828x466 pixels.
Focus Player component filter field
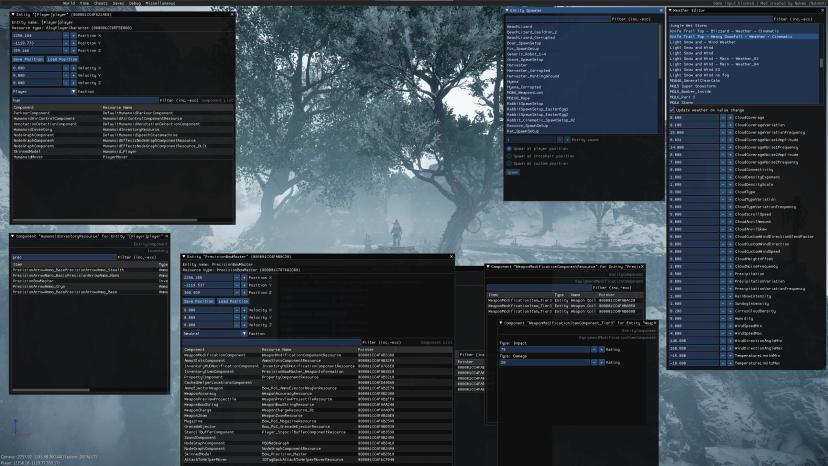[x=85, y=100]
